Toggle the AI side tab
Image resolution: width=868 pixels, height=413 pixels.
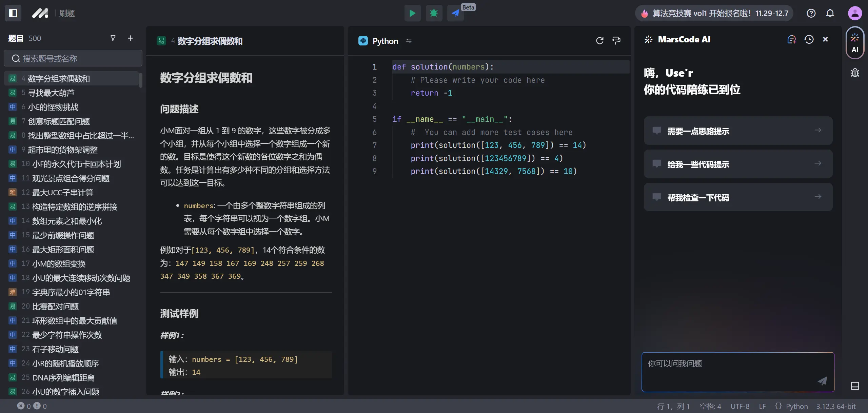point(855,43)
